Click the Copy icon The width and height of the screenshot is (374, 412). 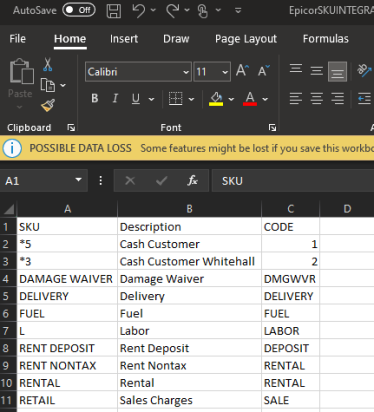click(x=48, y=85)
